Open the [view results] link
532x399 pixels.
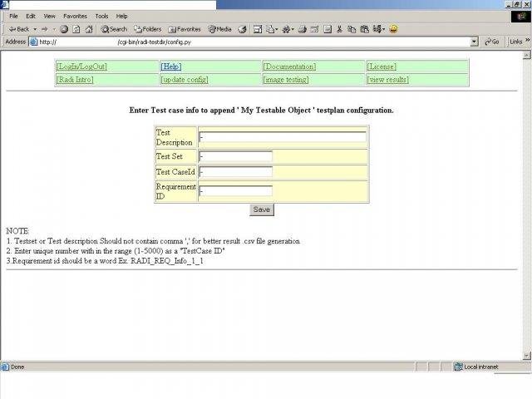point(387,80)
